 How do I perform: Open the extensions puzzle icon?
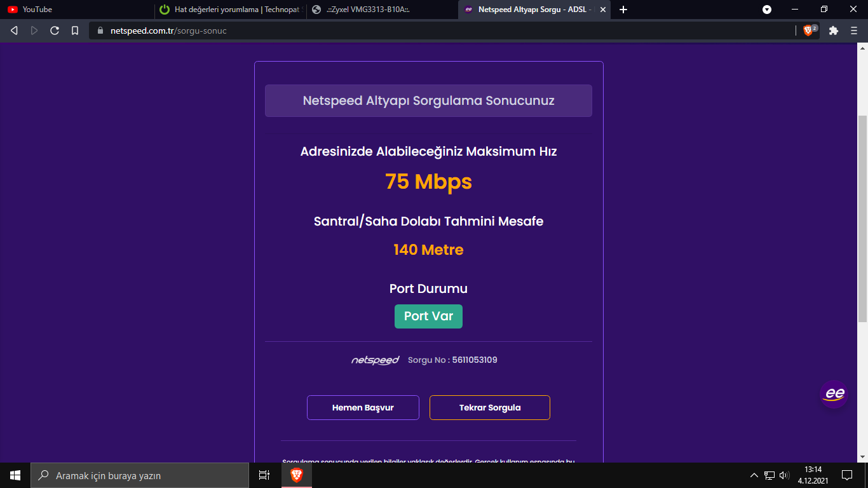point(834,30)
